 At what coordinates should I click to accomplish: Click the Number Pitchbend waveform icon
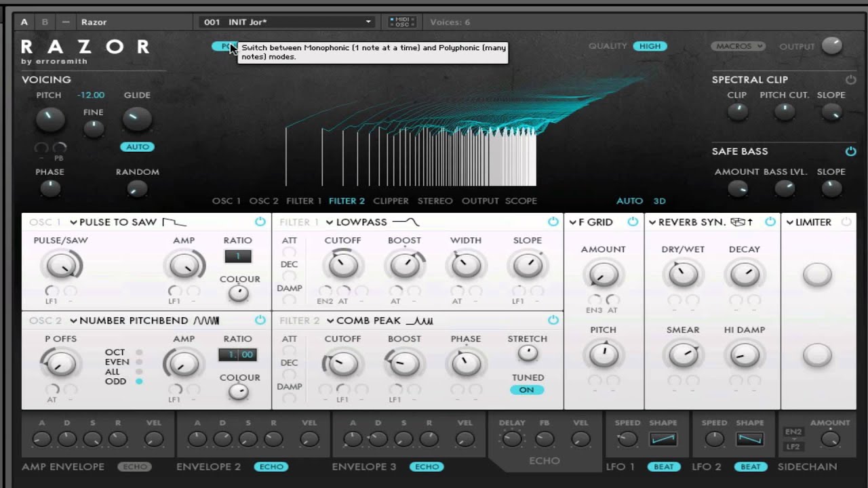point(206,321)
